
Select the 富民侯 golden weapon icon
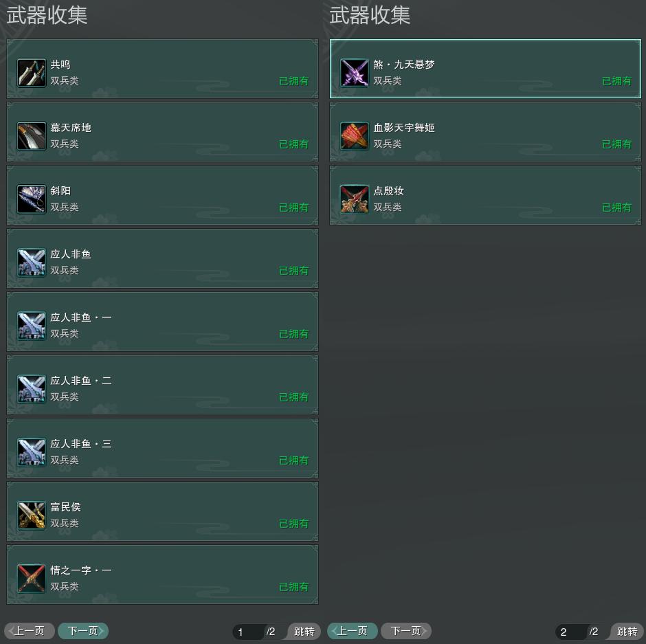pyautogui.click(x=32, y=515)
